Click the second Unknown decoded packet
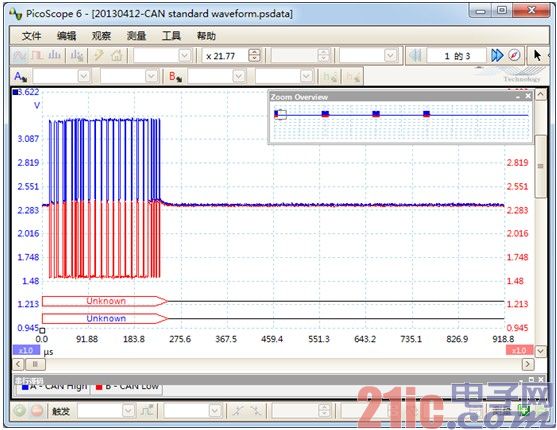 [105, 318]
